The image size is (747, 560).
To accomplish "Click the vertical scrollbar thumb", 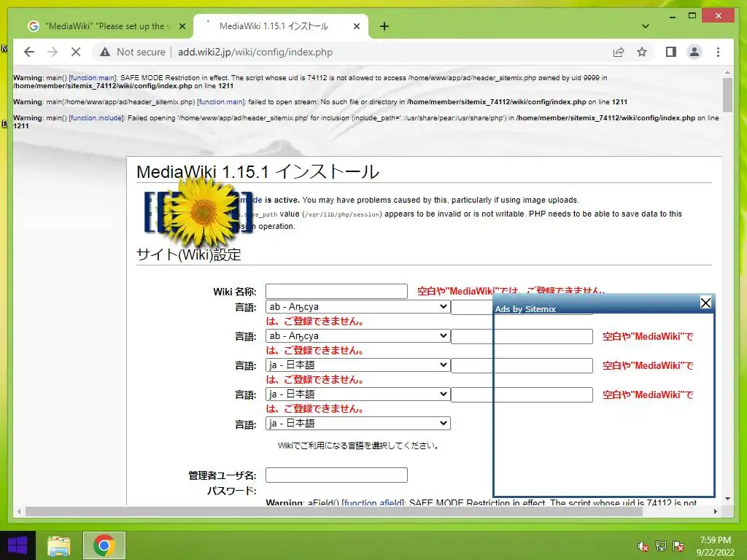I will pyautogui.click(x=727, y=95).
